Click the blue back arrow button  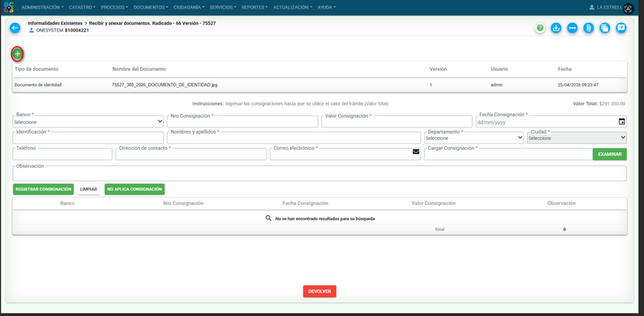[15, 28]
